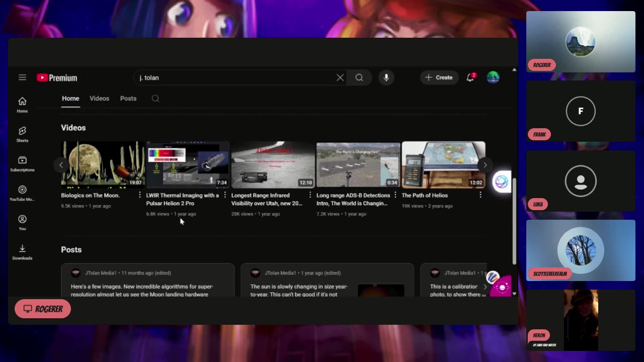Play the Biologics on The Moon thumbnail
Image resolution: width=644 pixels, height=362 pixels.
point(103,164)
